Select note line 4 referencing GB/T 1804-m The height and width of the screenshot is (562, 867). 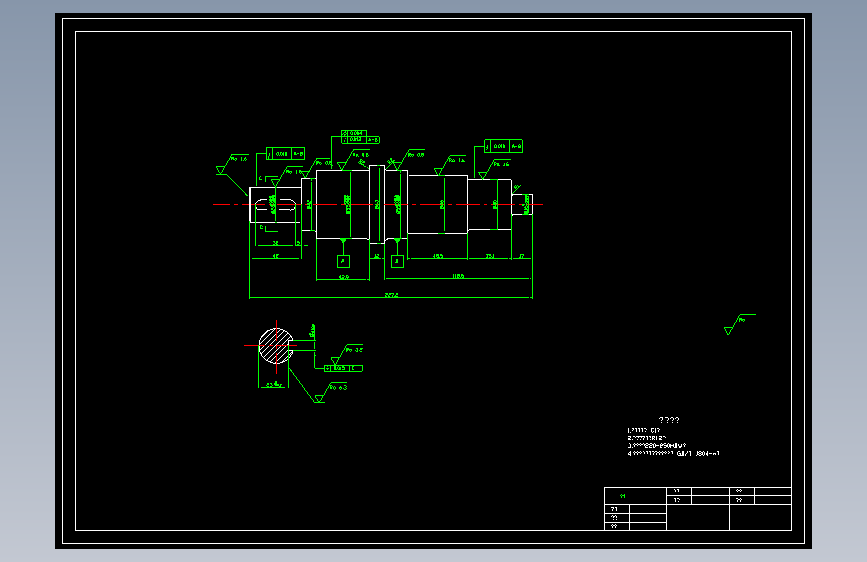click(x=673, y=454)
